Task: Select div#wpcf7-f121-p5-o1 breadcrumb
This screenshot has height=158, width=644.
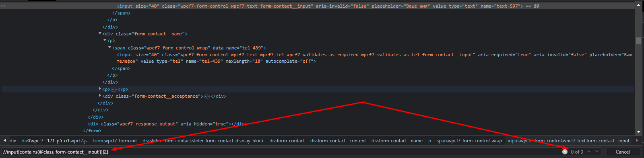Action: tap(54, 141)
